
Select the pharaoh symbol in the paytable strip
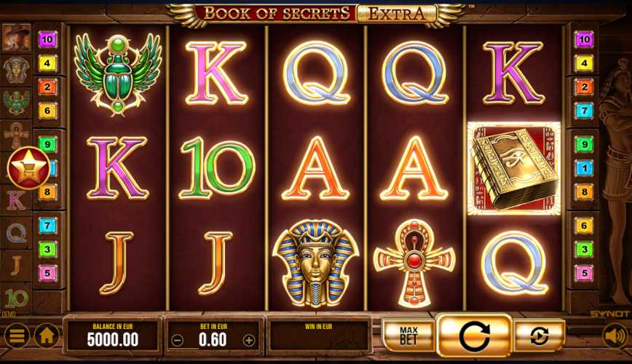click(x=16, y=70)
